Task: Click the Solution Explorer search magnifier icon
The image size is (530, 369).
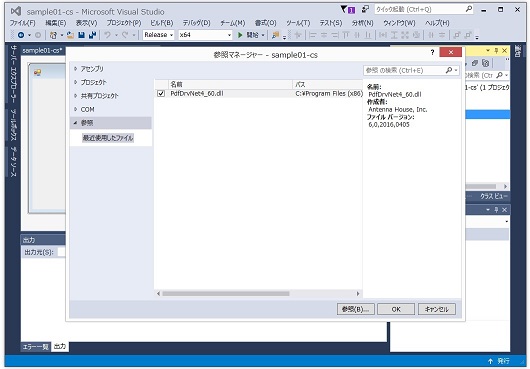Action: coord(499,75)
